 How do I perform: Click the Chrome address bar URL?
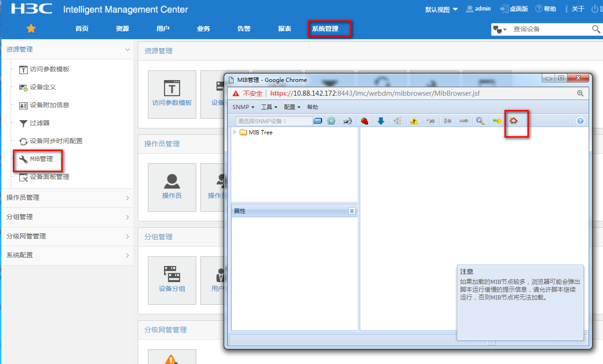point(375,93)
